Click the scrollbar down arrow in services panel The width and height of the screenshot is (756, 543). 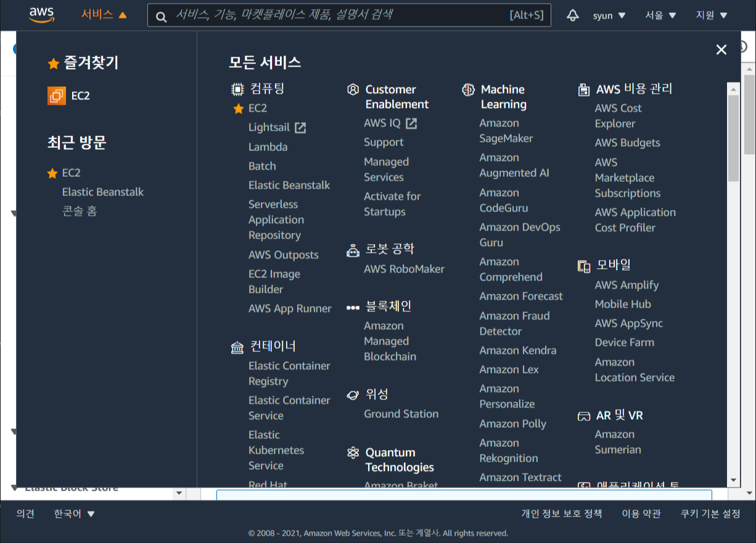pyautogui.click(x=733, y=480)
